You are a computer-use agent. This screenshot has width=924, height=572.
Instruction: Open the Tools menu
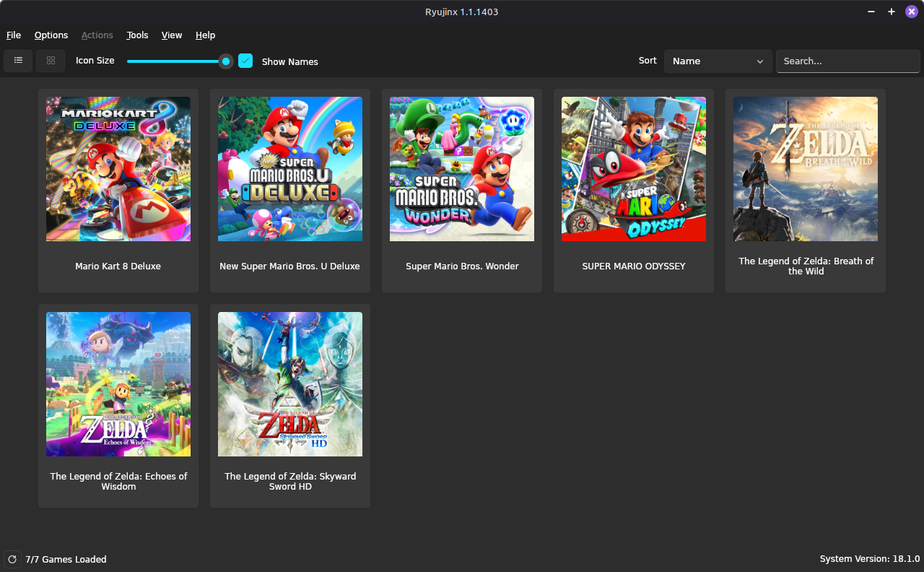[x=137, y=35]
